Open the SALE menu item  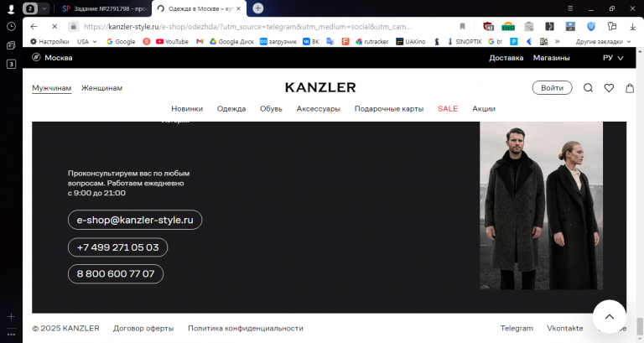point(448,109)
